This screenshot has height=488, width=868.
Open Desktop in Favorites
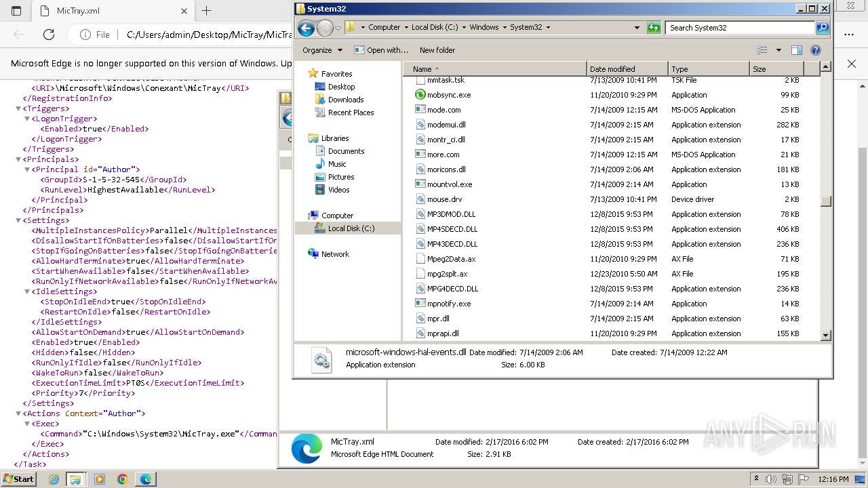pyautogui.click(x=341, y=87)
